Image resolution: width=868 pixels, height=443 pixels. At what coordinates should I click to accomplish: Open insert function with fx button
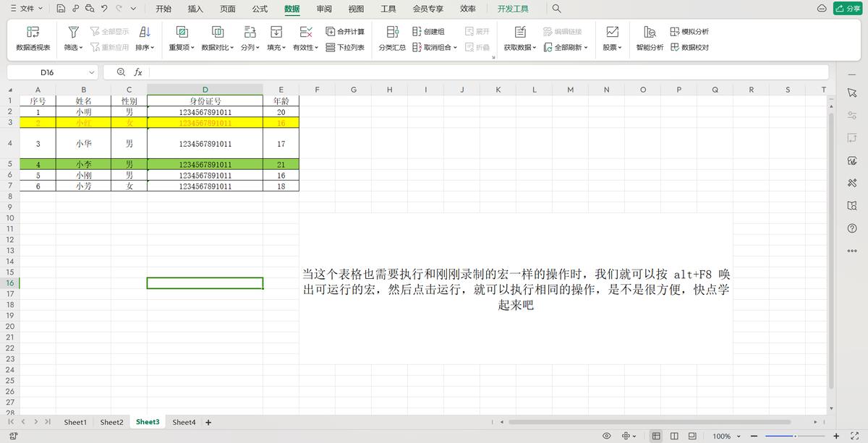[138, 72]
